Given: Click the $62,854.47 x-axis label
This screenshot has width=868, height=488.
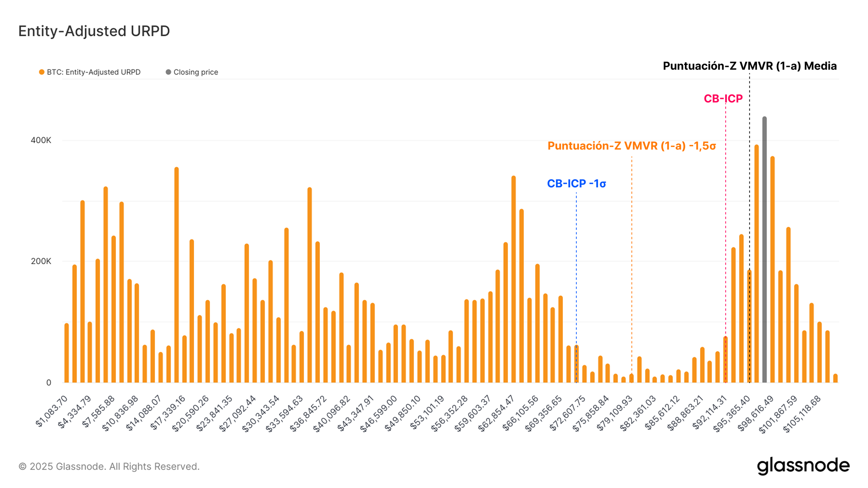Looking at the screenshot, I should click(496, 413).
